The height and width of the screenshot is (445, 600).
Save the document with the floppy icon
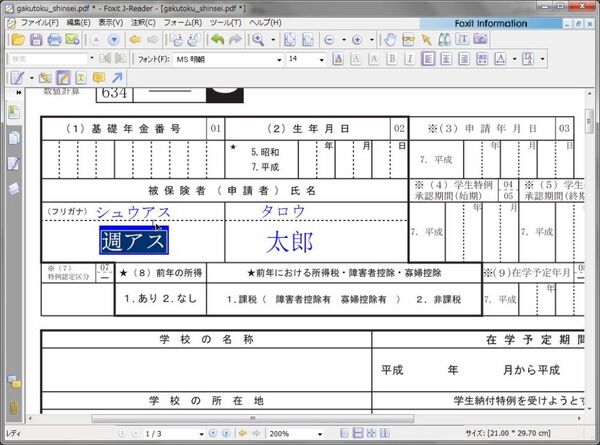tap(36, 39)
